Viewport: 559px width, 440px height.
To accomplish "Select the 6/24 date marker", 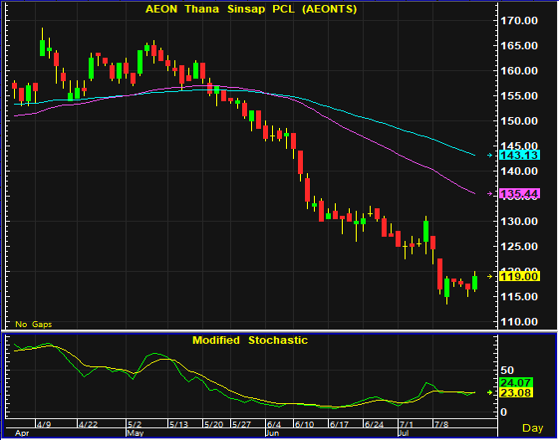I will (x=374, y=424).
